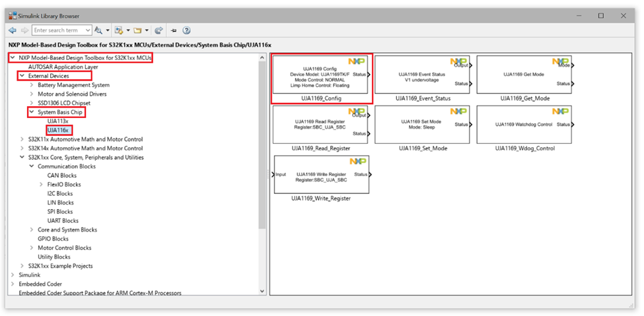
Task: Click the new model icon
Action: 119,30
